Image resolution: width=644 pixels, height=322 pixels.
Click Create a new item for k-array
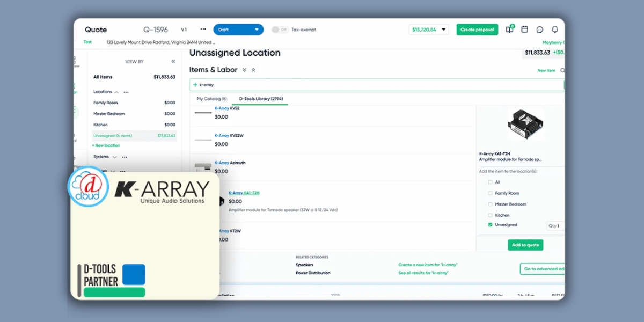click(428, 265)
